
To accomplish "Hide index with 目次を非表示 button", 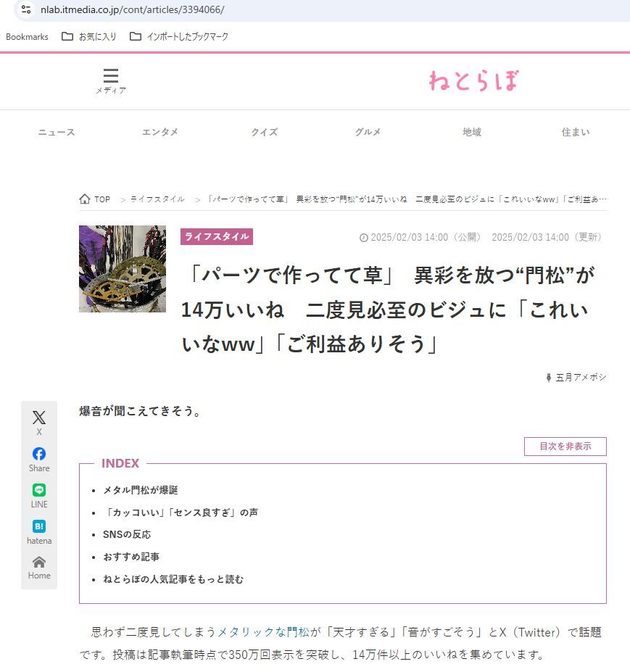I will [x=565, y=446].
